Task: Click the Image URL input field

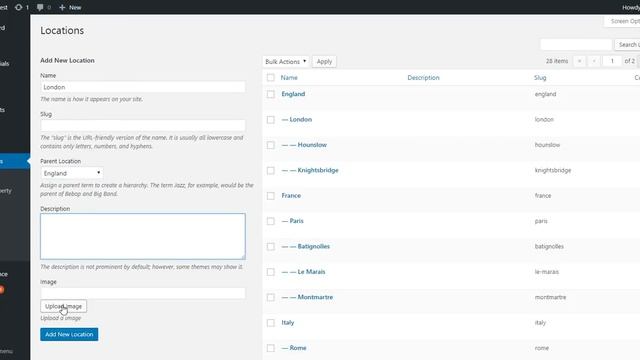Action: [143, 293]
